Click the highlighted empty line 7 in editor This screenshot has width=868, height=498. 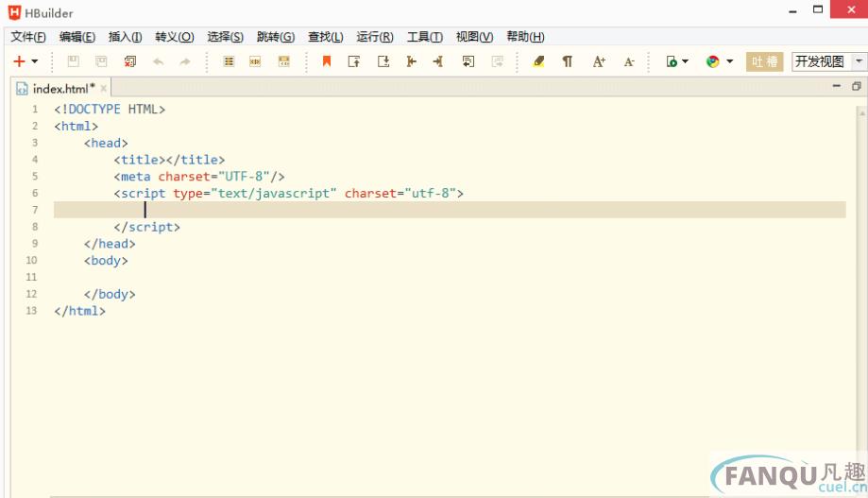[450, 210]
